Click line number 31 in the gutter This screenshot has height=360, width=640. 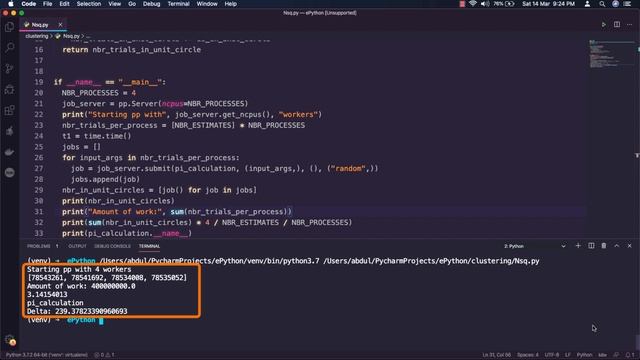[x=38, y=211]
